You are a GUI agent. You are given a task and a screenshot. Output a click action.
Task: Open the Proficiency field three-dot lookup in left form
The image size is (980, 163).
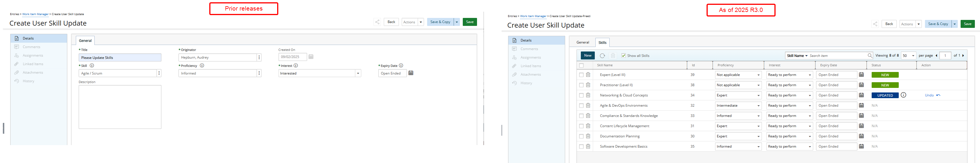(259, 73)
